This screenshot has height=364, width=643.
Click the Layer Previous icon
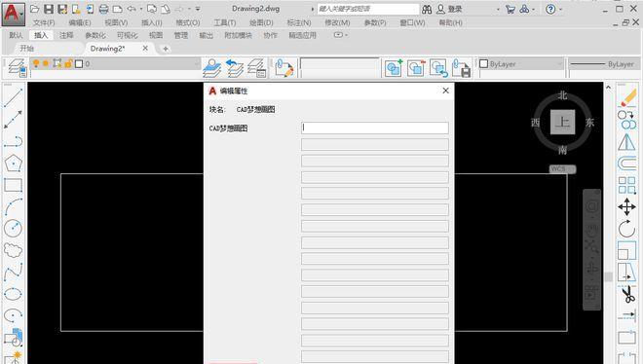click(234, 67)
